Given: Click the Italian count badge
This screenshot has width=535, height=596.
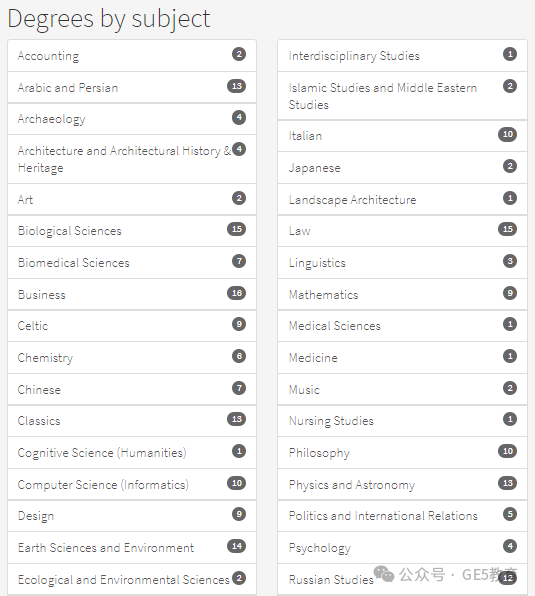Looking at the screenshot, I should pos(508,134).
